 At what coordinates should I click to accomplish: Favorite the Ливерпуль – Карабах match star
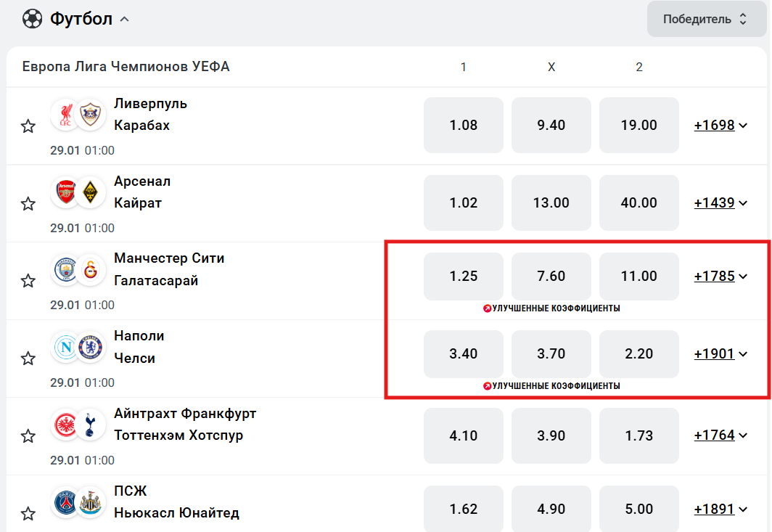28,126
